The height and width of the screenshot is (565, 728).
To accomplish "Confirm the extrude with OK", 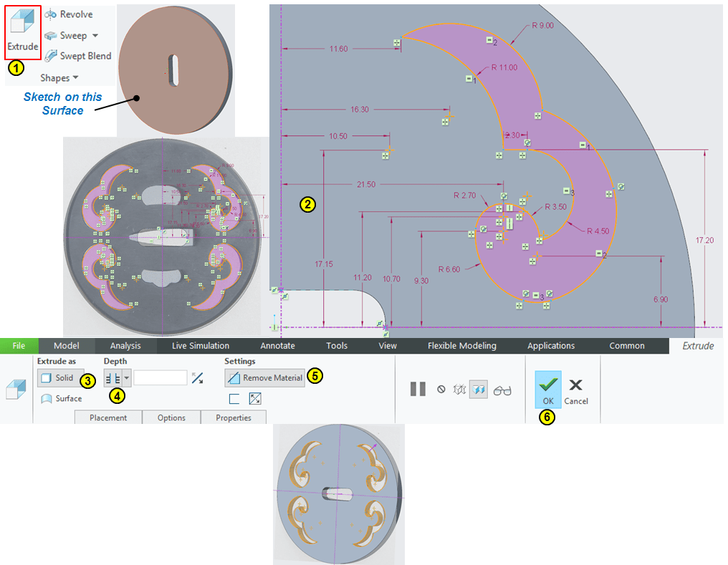I will pyautogui.click(x=548, y=390).
